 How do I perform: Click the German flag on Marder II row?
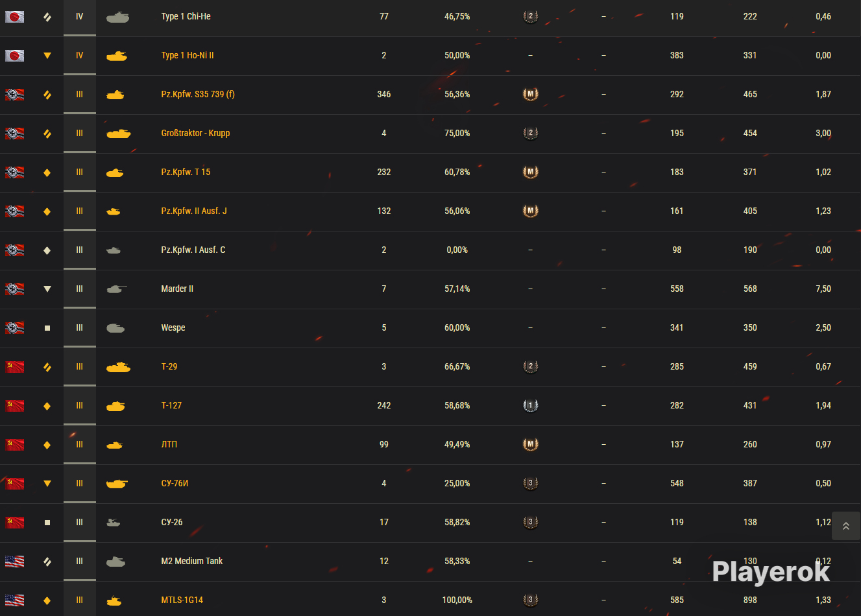coord(14,289)
